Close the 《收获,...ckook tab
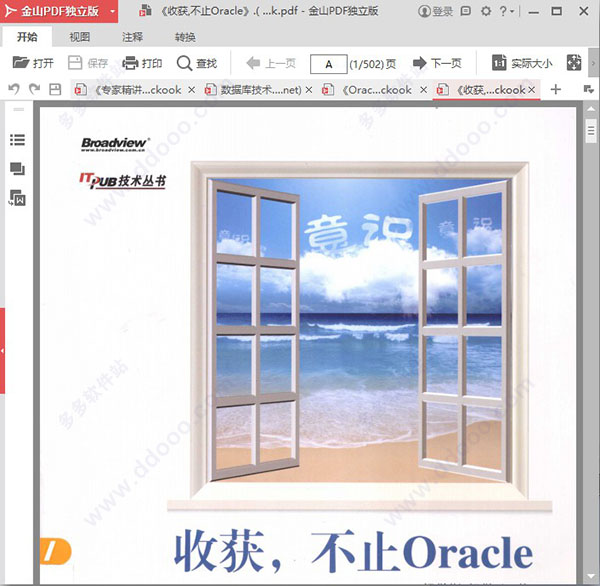 tap(532, 90)
